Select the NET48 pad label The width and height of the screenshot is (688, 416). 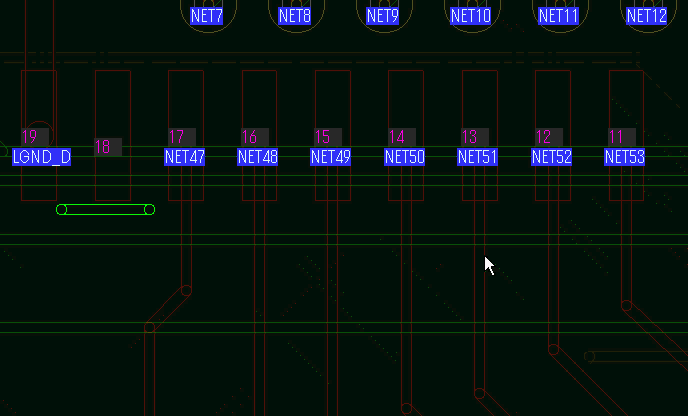pos(258,157)
